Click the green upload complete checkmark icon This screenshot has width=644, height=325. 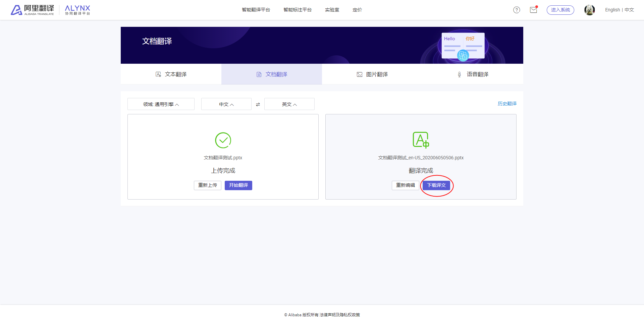[x=223, y=140]
